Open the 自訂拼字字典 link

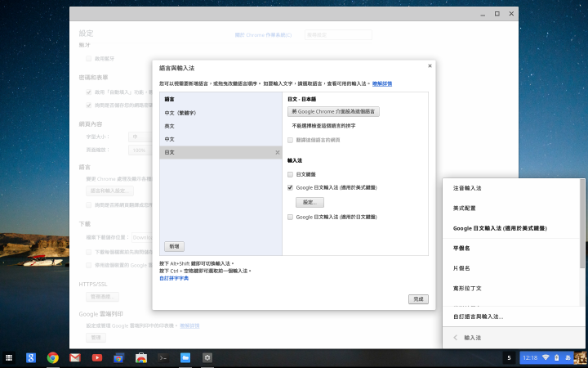(x=174, y=278)
